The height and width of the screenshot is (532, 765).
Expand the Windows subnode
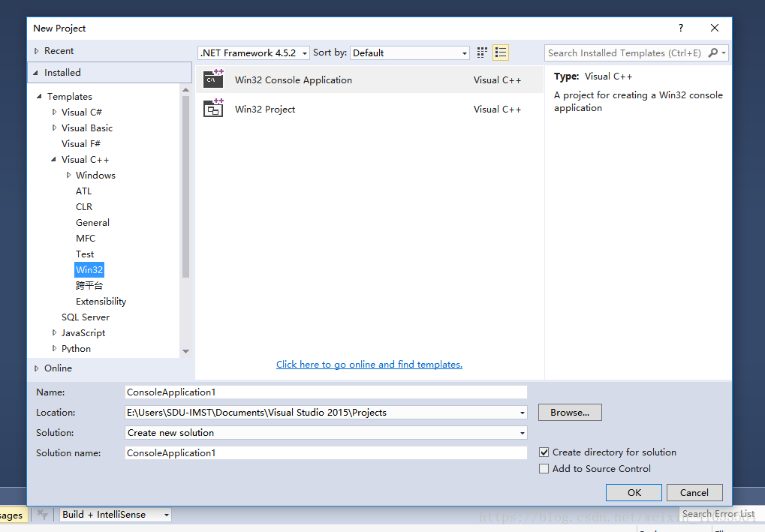(68, 175)
